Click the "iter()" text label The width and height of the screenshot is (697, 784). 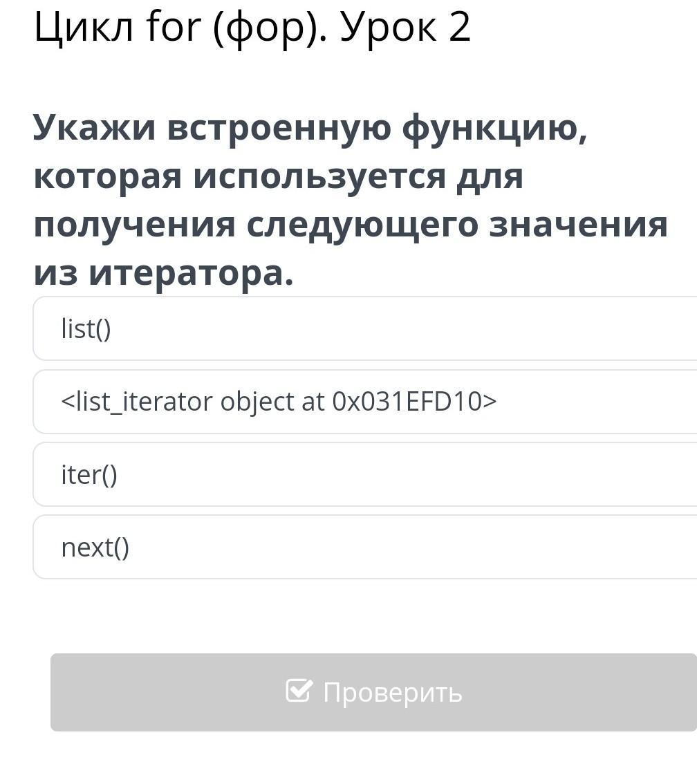(89, 475)
